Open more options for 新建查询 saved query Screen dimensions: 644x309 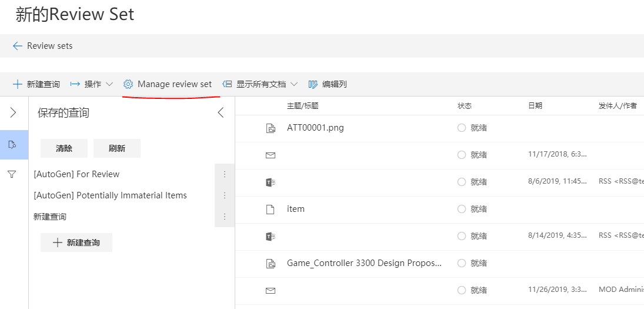point(225,217)
